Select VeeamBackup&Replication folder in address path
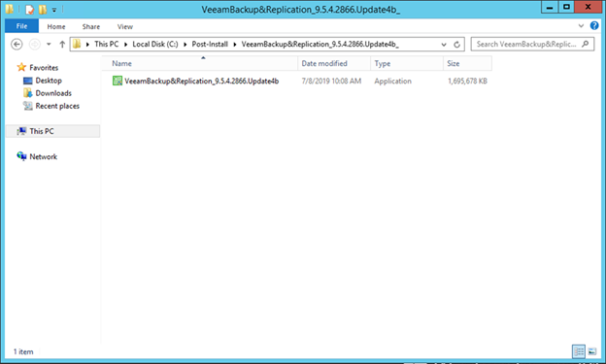Viewport: 606px width, 364px height. (x=320, y=44)
